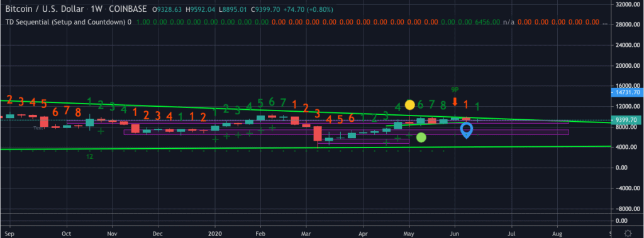
Task: Click the green number 8 near June
Action: coord(443,105)
